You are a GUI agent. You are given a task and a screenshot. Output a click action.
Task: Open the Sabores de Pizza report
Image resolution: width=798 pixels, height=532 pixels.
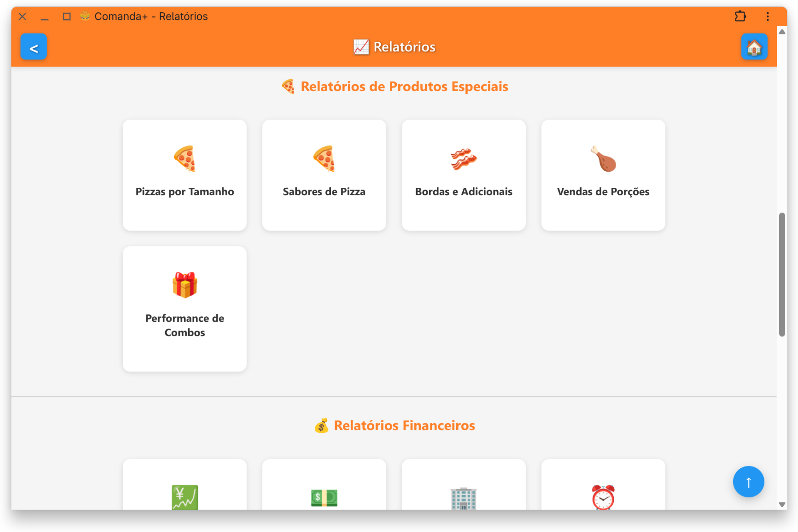(324, 175)
